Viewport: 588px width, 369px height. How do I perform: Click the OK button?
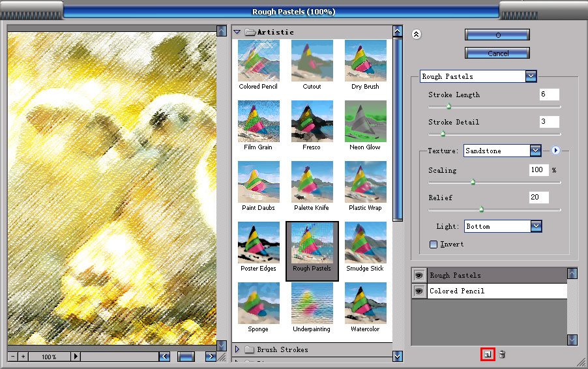coord(497,35)
